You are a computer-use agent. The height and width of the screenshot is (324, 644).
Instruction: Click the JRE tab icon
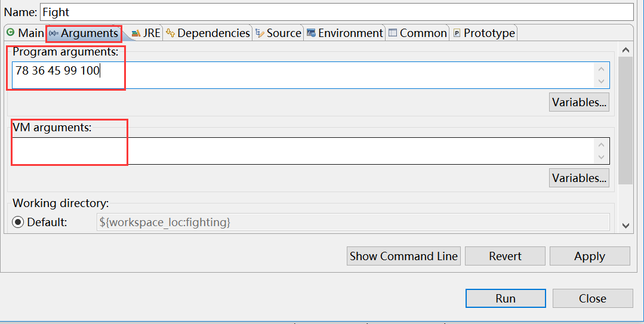(136, 33)
